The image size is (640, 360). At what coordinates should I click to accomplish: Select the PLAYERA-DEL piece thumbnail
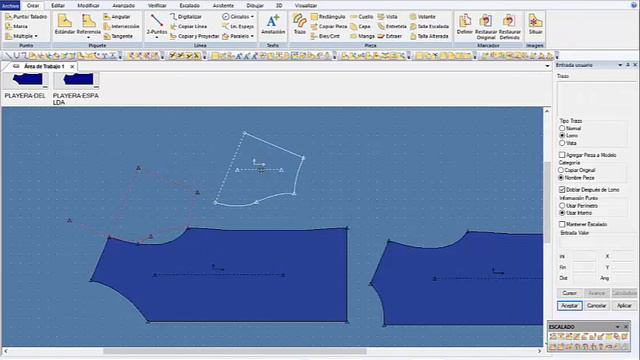(x=25, y=86)
